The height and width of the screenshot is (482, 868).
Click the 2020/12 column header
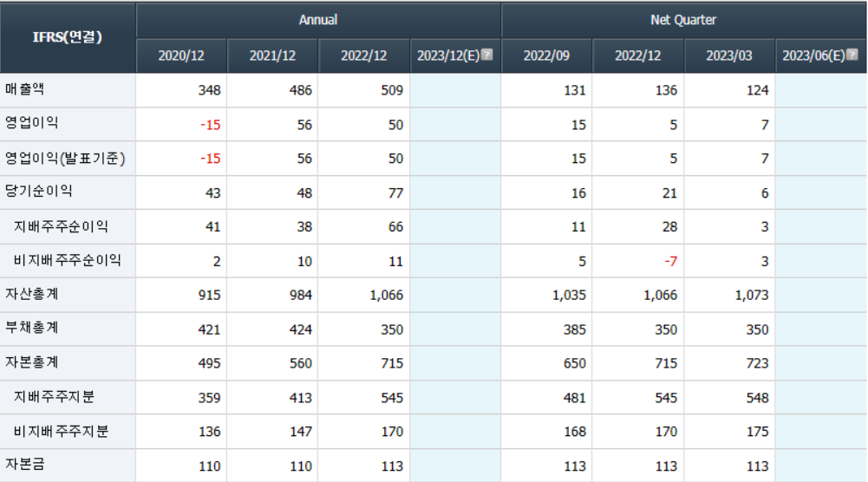tap(181, 55)
